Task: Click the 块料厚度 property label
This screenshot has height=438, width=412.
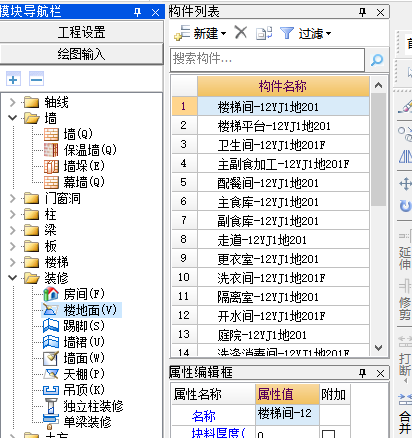Action: pyautogui.click(x=219, y=433)
